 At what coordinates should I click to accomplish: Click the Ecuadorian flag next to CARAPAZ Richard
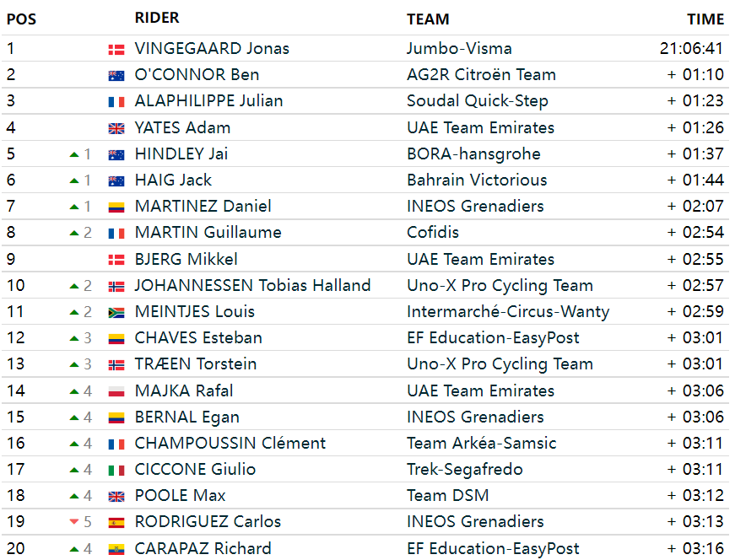(116, 550)
